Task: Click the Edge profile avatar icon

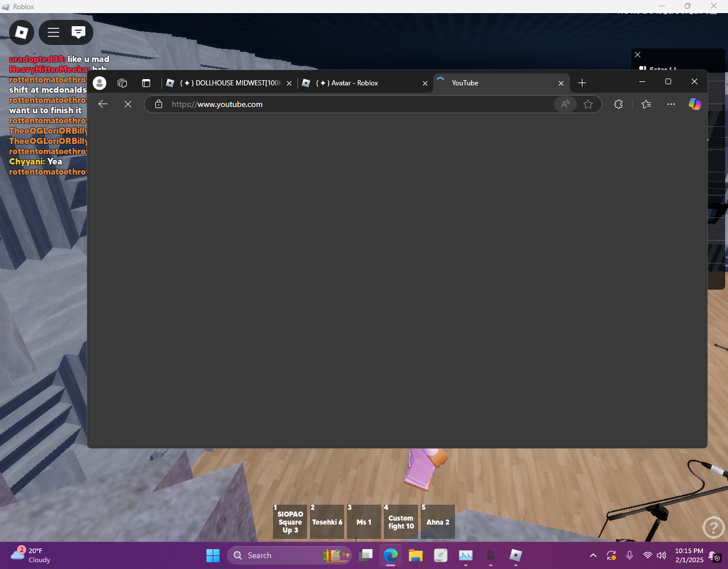Action: point(100,83)
